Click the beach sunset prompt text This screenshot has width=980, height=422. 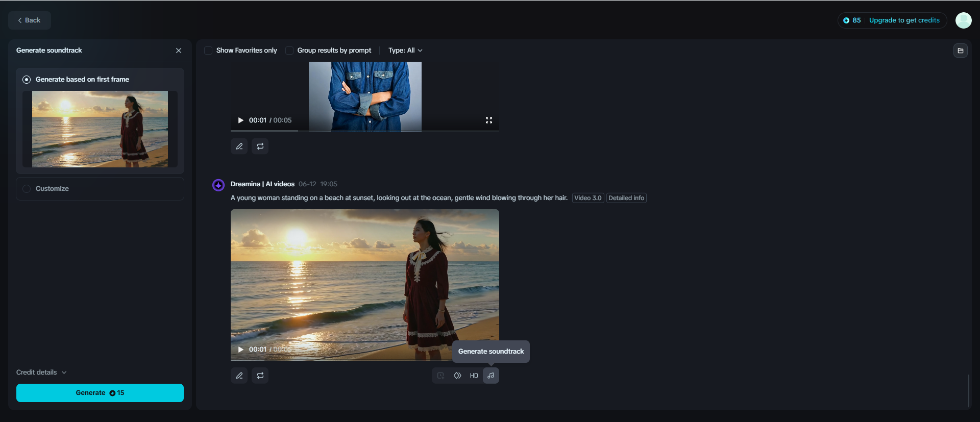tap(399, 198)
